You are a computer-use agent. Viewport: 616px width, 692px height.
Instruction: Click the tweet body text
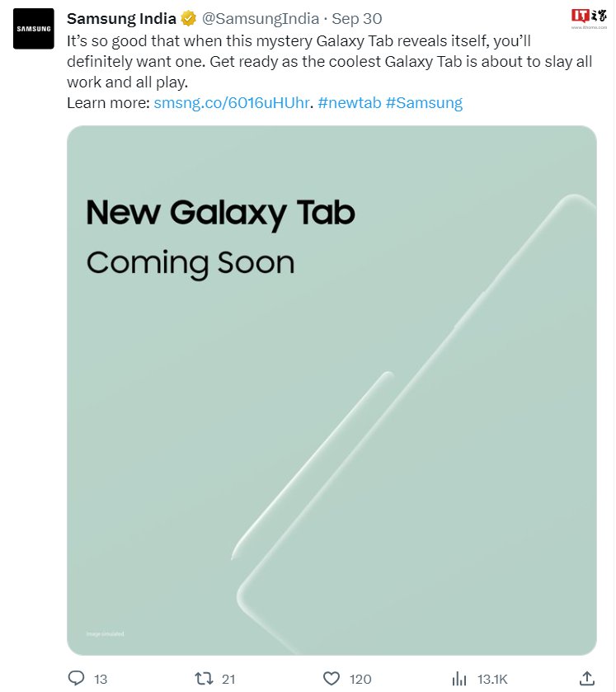pyautogui.click(x=330, y=62)
